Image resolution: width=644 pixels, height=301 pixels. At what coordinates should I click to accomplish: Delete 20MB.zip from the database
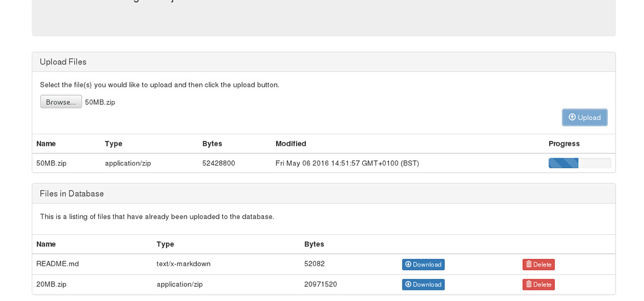(x=538, y=284)
